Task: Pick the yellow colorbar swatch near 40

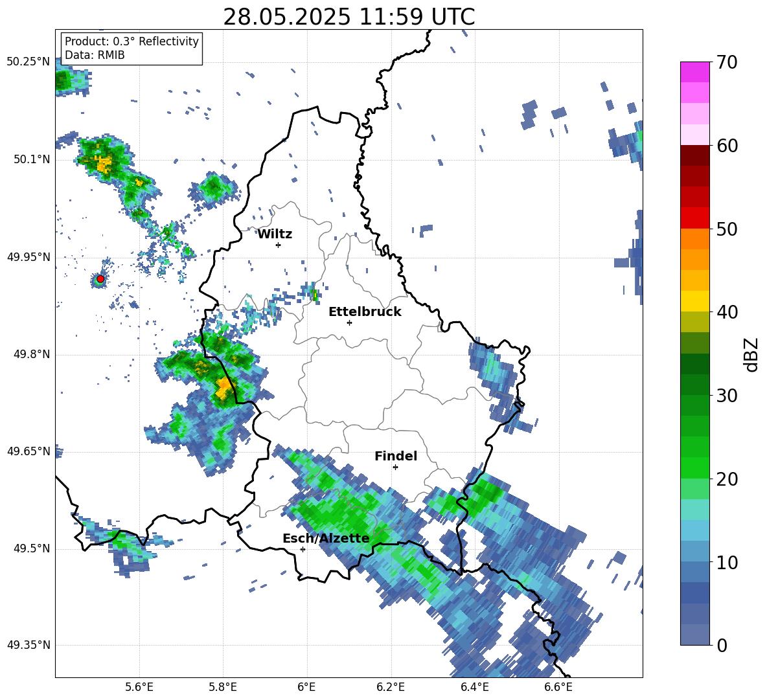Action: pyautogui.click(x=694, y=301)
